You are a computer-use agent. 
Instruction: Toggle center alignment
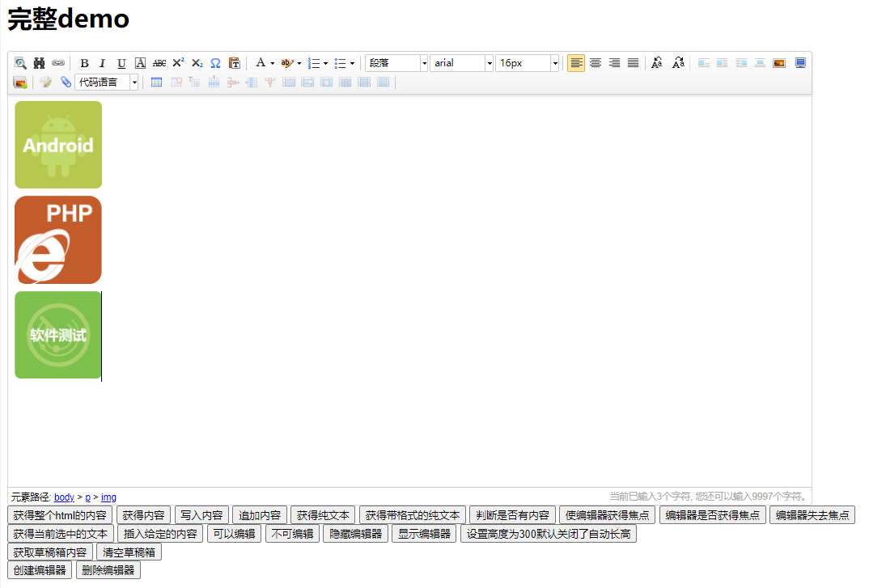coord(596,63)
